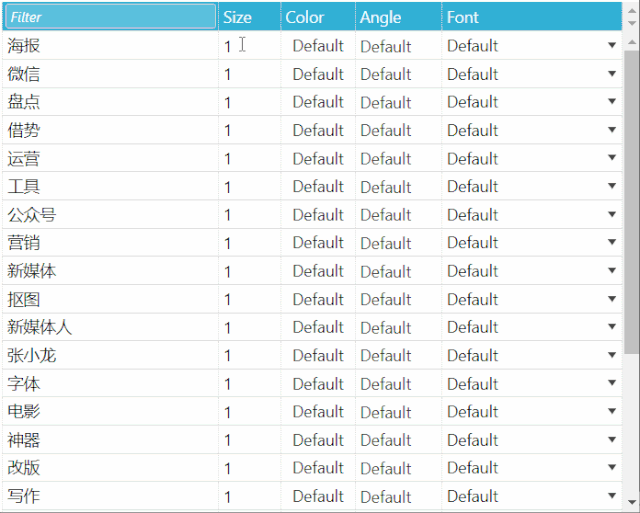Select the word 抠图 in the list
The width and height of the screenshot is (640, 513).
(24, 299)
